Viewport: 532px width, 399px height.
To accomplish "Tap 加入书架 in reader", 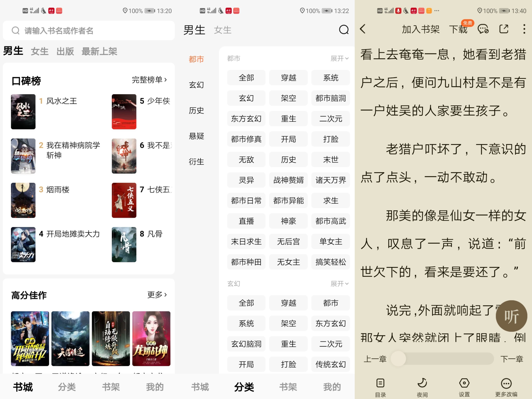I will coord(421,29).
